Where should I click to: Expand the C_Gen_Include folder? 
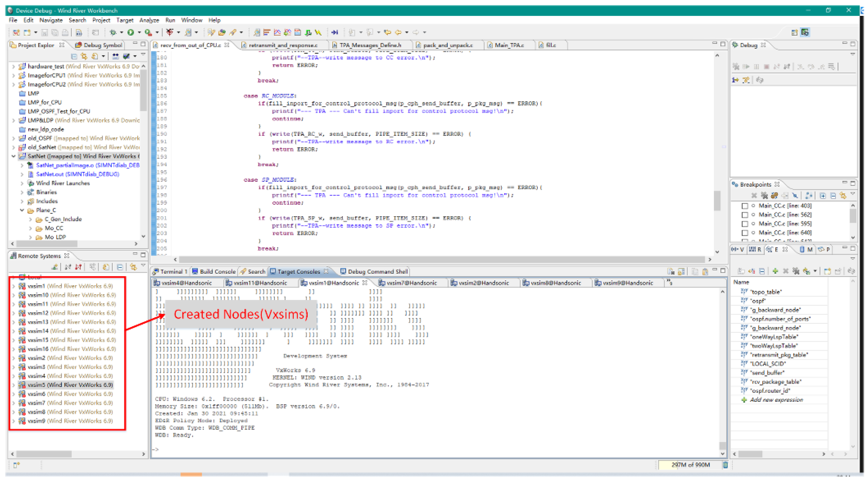click(30, 219)
